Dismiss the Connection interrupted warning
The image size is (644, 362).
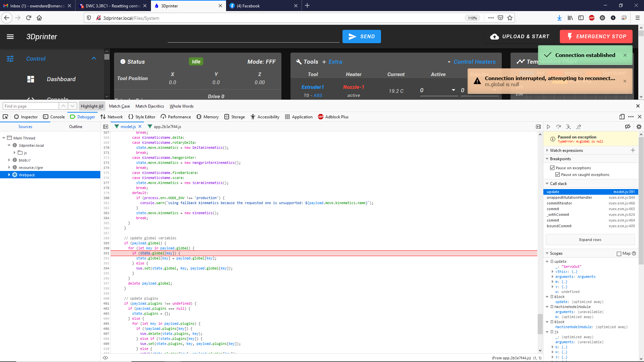pyautogui.click(x=625, y=81)
